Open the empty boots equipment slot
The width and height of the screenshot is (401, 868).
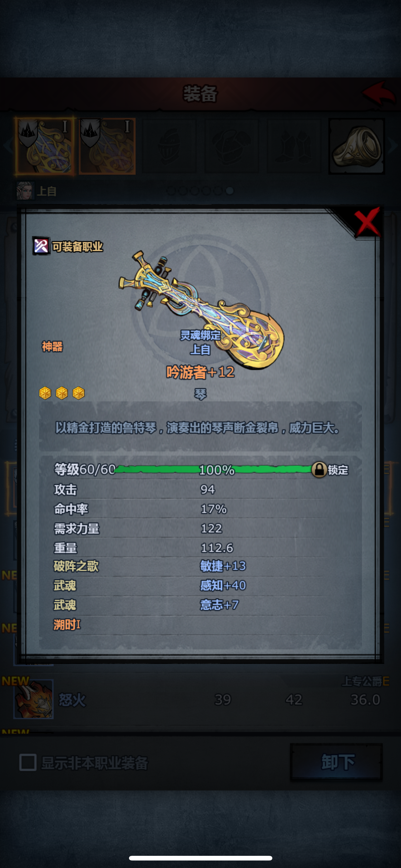point(294,146)
